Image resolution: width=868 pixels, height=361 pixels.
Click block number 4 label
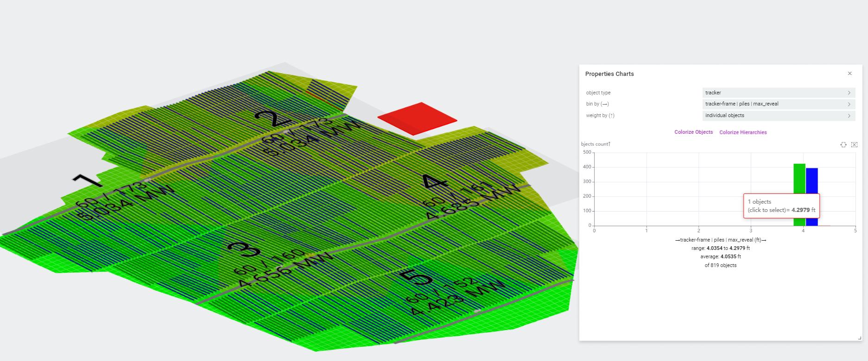(x=436, y=181)
